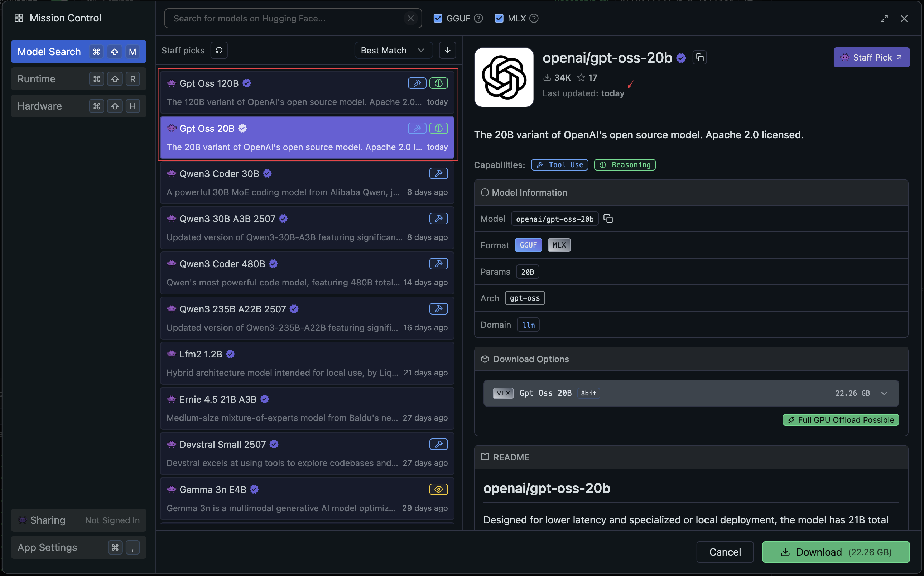Click Tool Use icon on Qwen3 Coder 30B
Screen dimensions: 924x576
point(438,173)
